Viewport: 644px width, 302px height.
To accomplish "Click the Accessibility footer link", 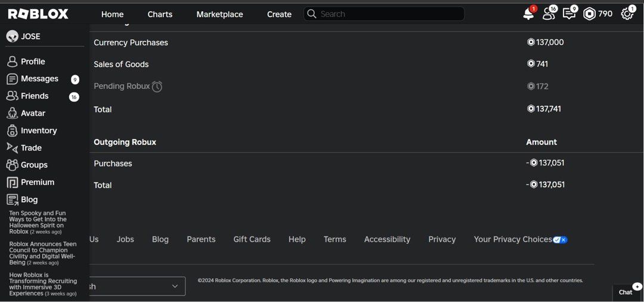I will [388, 239].
